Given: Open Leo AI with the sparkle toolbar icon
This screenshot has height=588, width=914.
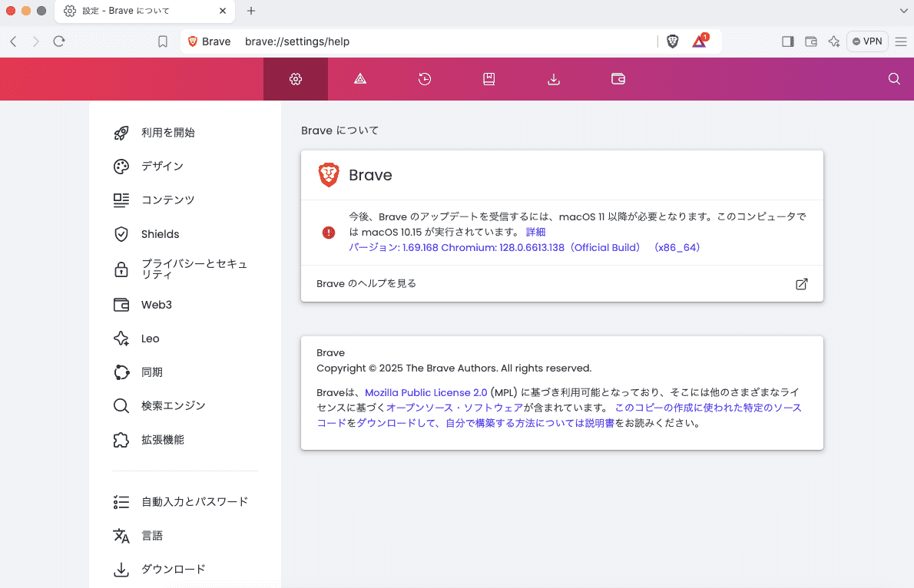Looking at the screenshot, I should click(834, 41).
